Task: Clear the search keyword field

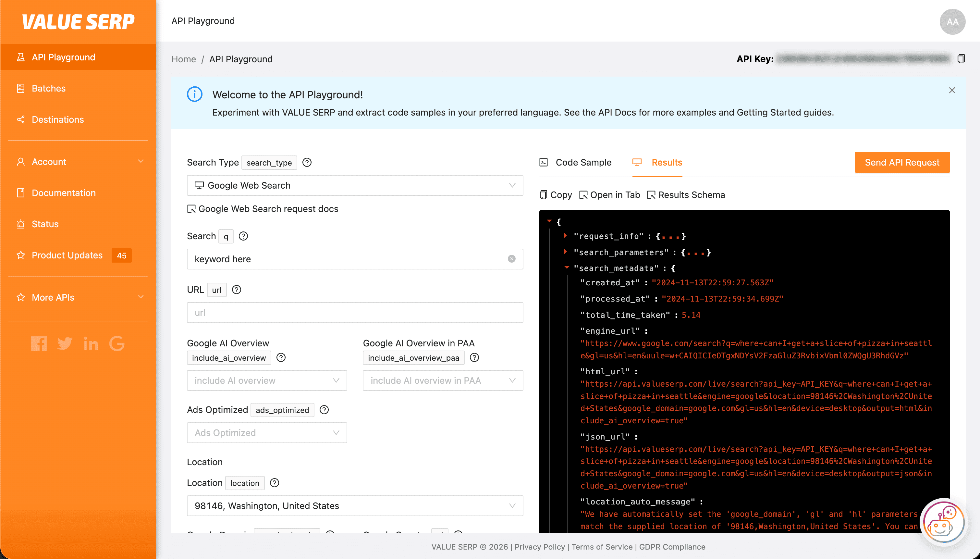Action: [511, 259]
